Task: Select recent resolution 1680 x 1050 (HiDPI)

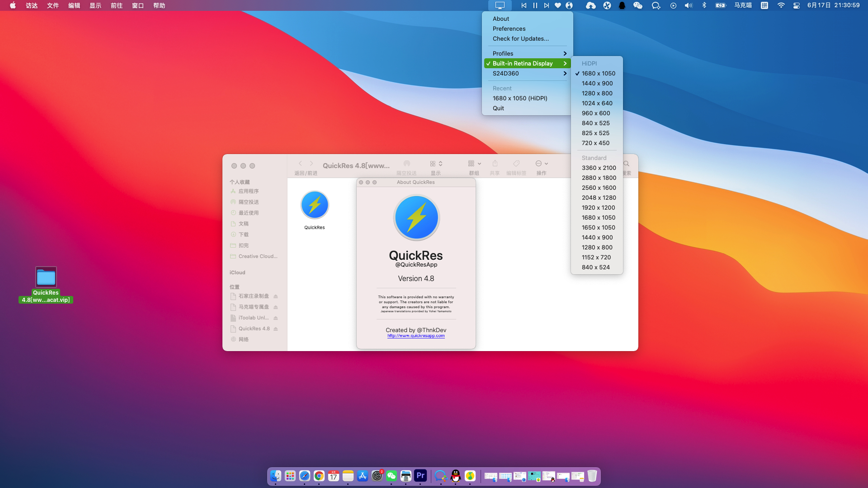Action: (528, 98)
